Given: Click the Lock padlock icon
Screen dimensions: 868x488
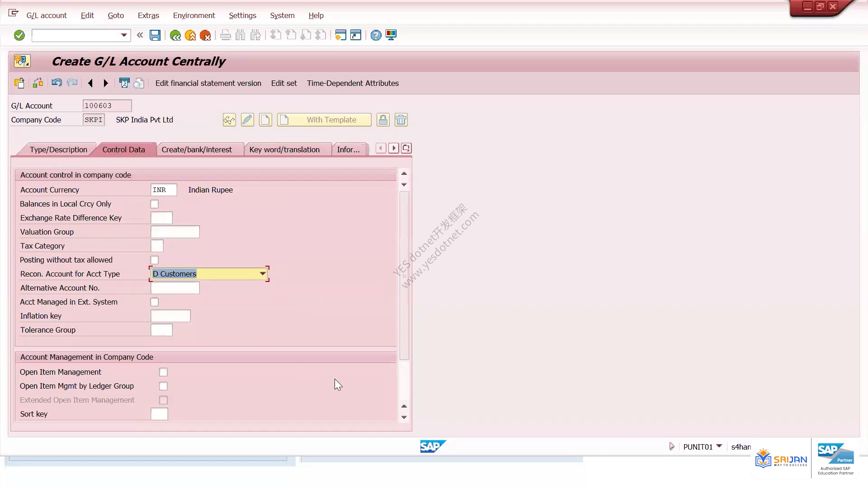Looking at the screenshot, I should (x=383, y=120).
